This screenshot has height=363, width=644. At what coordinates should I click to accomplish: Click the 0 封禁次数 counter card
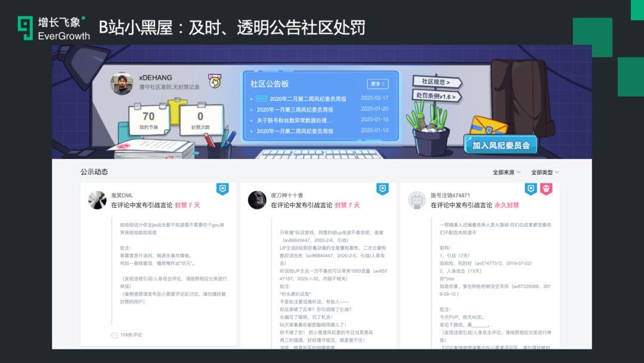[x=200, y=120]
